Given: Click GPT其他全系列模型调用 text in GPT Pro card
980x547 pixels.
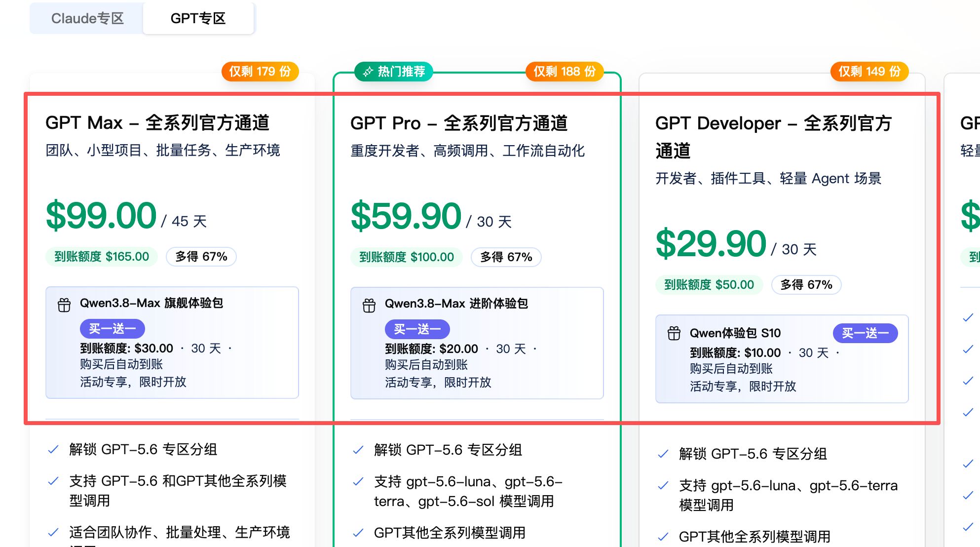Looking at the screenshot, I should click(x=450, y=533).
